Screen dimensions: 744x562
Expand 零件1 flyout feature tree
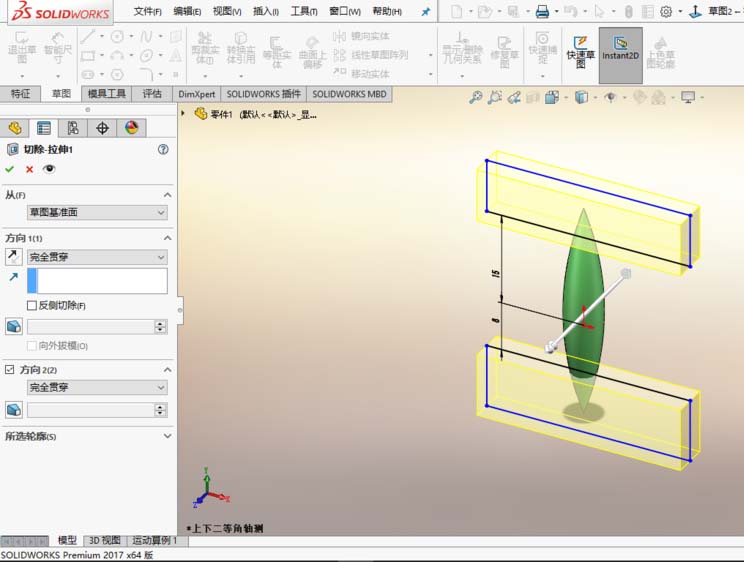tap(183, 113)
